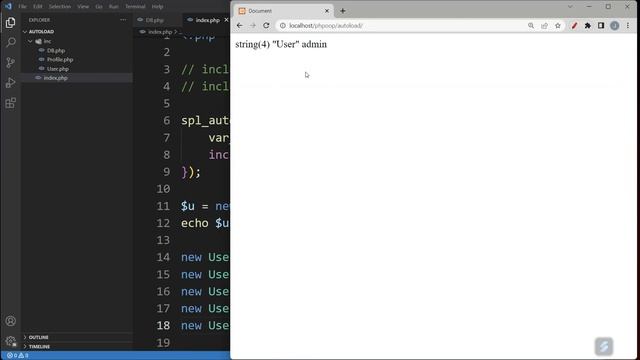Image resolution: width=640 pixels, height=360 pixels.
Task: Open the Terminal menu
Action: [135, 7]
